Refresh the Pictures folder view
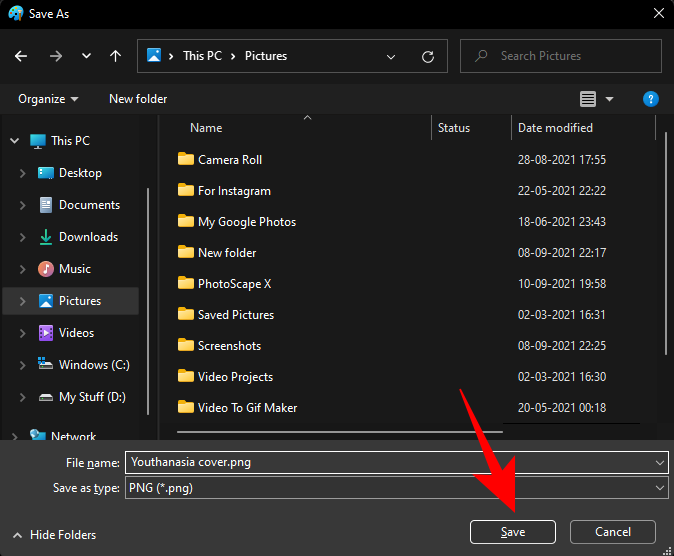 coord(428,57)
